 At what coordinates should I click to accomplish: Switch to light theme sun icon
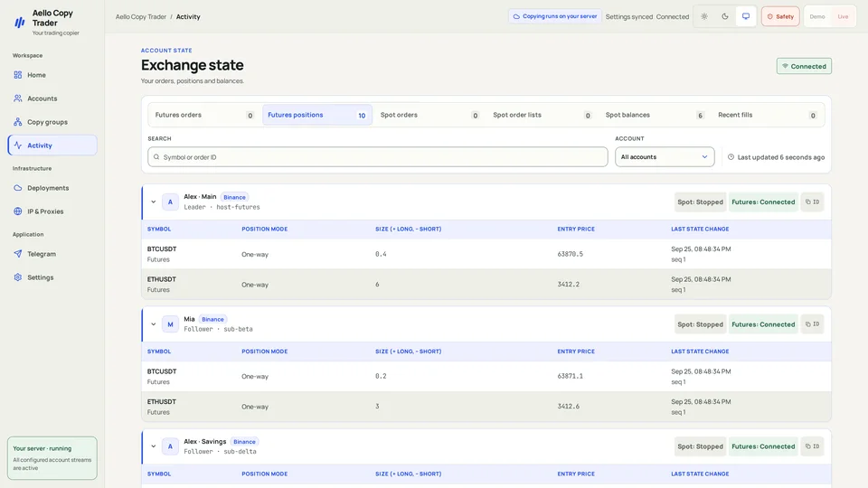(704, 16)
